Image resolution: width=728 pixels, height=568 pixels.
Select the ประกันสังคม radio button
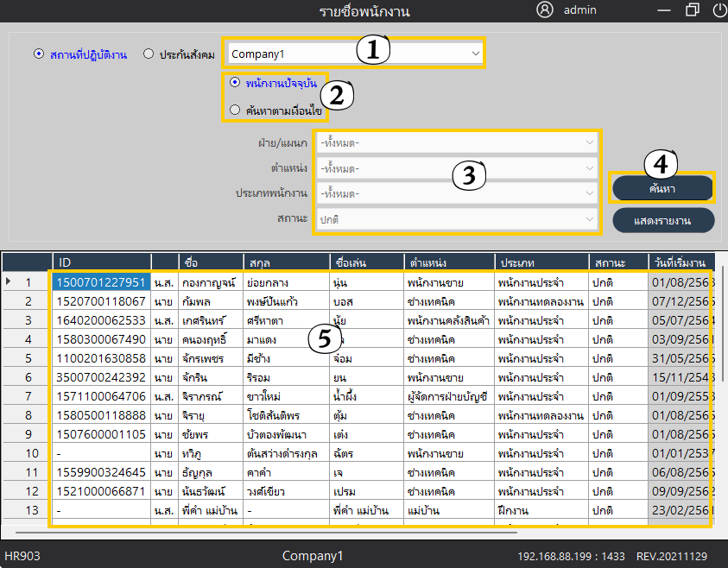[x=149, y=54]
